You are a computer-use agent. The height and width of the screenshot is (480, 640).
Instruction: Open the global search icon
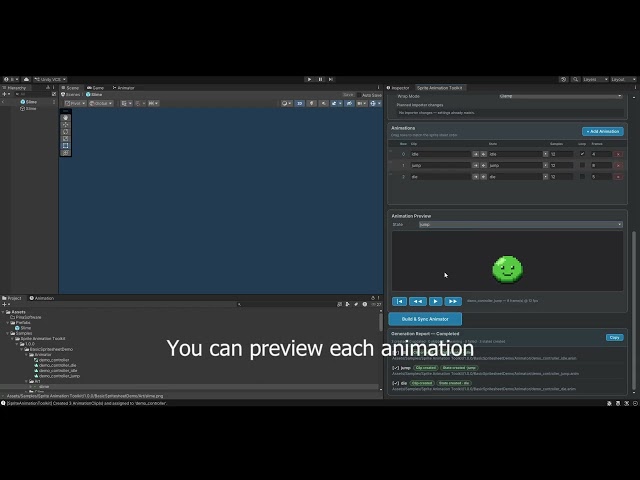tap(576, 79)
